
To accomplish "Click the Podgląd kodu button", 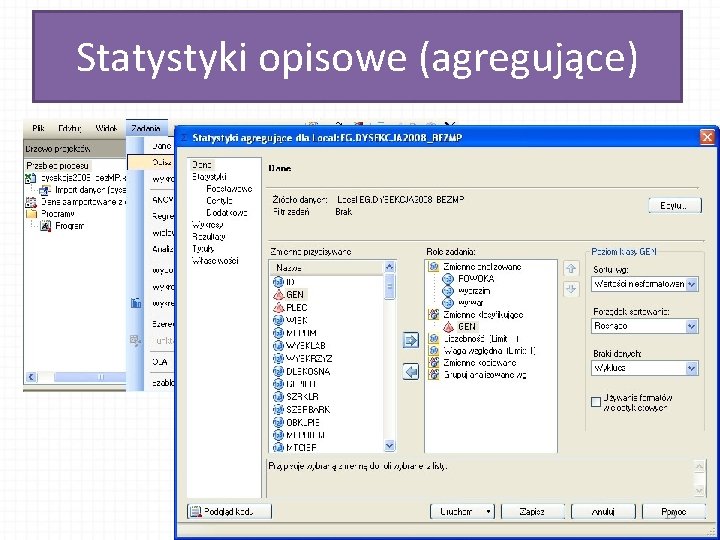I will [229, 512].
